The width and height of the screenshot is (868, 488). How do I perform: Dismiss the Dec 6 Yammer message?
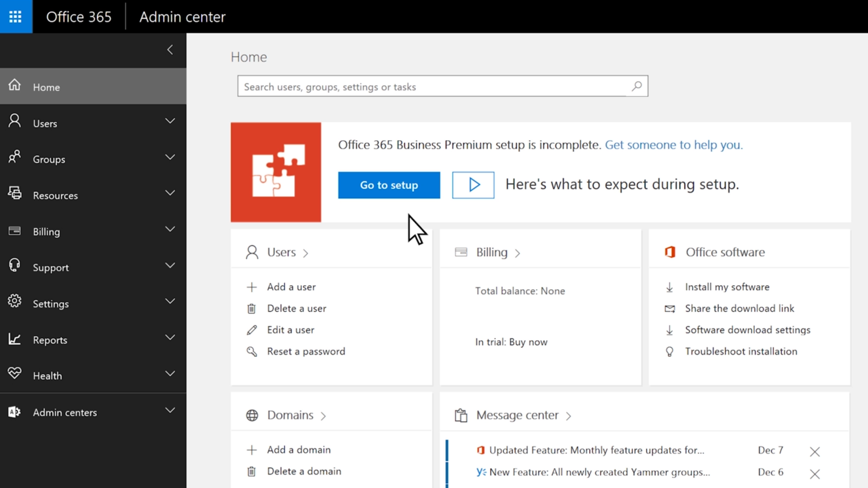click(815, 474)
